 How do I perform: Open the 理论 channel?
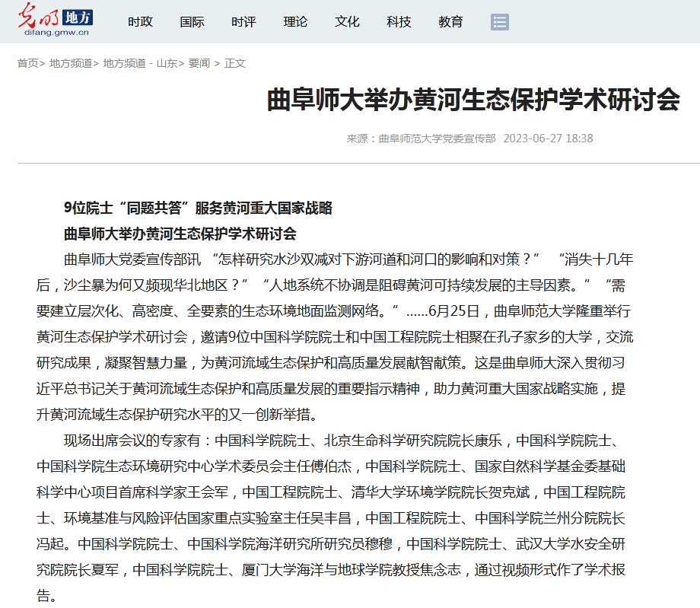[x=295, y=22]
